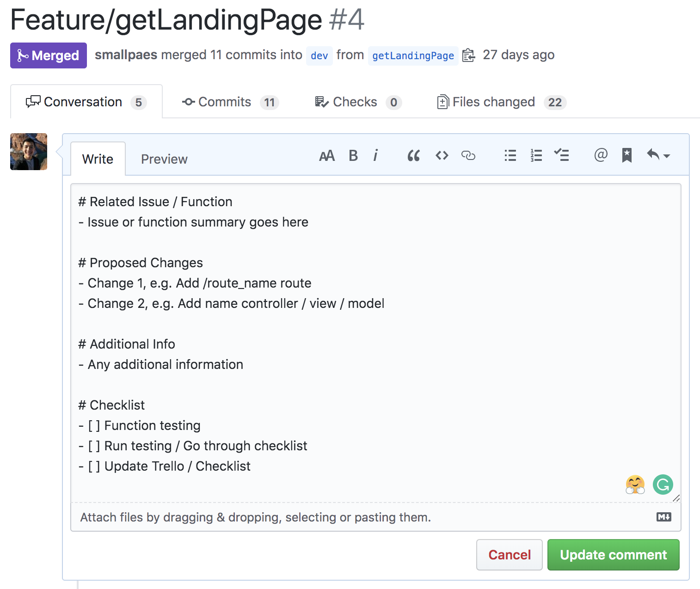
Task: Click the '# Checklist' heading line
Action: click(111, 405)
